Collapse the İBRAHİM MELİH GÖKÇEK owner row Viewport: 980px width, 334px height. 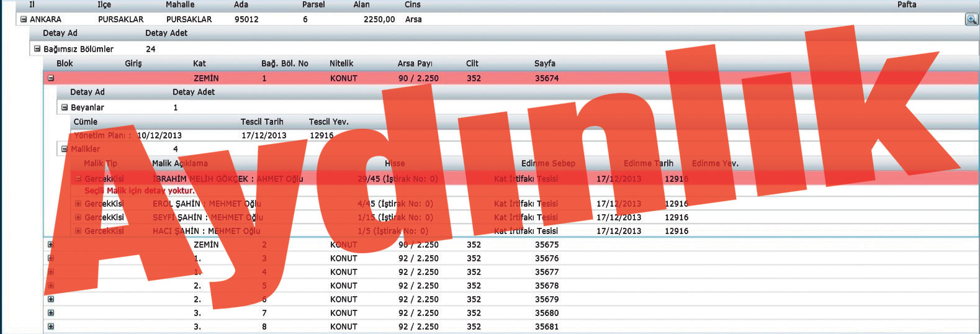click(x=78, y=179)
